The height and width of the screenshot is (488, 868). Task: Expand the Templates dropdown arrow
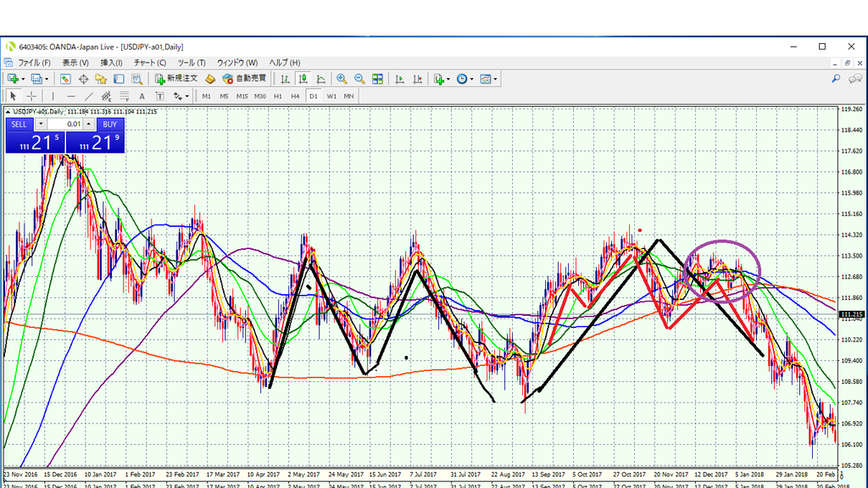pos(495,79)
